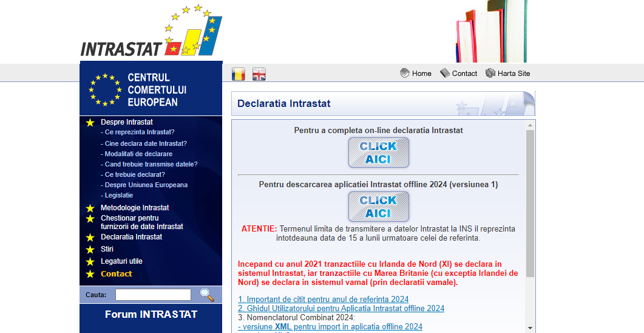Click star icon beside Metodologie Intrastat
Image resolution: width=644 pixels, height=333 pixels.
coord(90,208)
